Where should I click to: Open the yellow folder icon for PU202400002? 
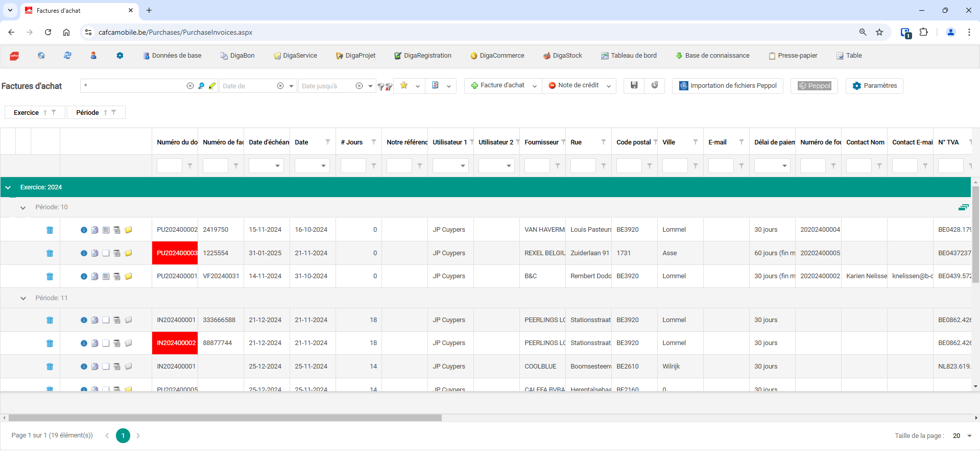pos(128,230)
